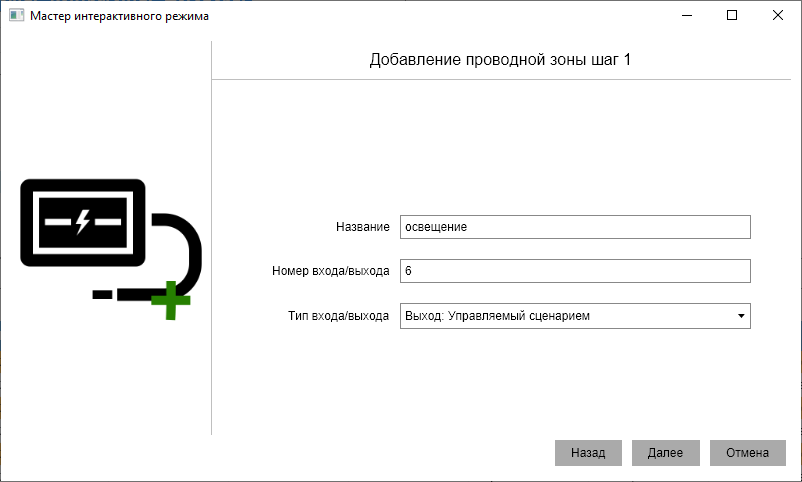Close the wizard window
This screenshot has height=482, width=802.
coord(777,15)
